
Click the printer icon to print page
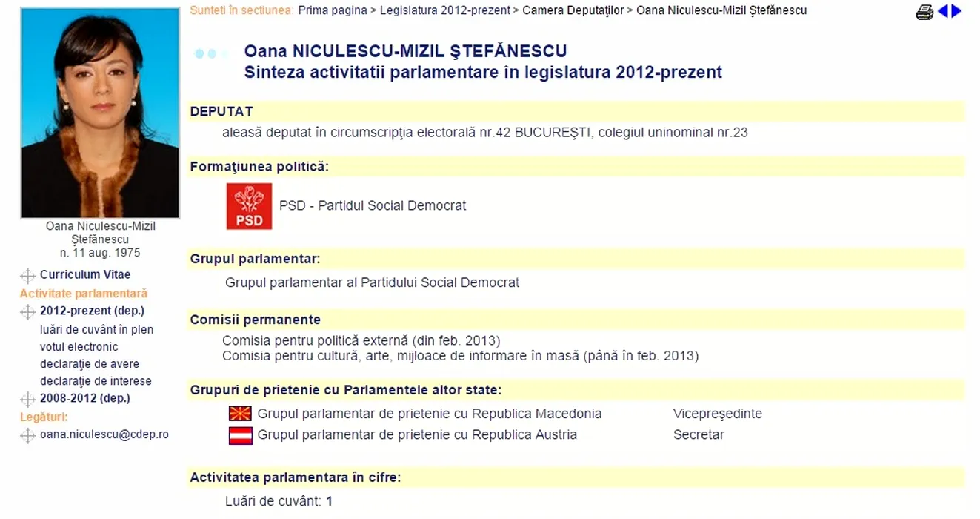pos(924,12)
